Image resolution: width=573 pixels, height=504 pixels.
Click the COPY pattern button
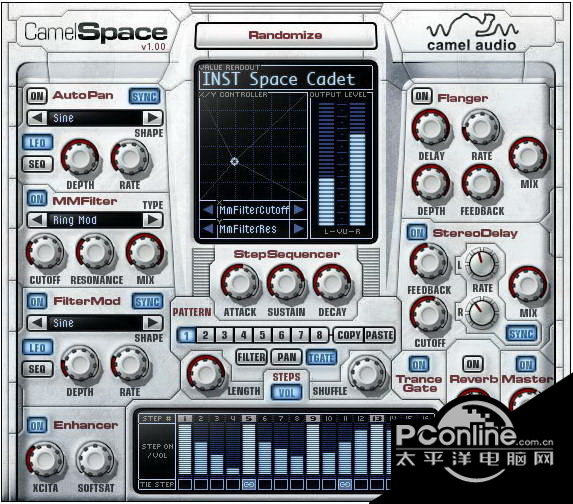(349, 335)
